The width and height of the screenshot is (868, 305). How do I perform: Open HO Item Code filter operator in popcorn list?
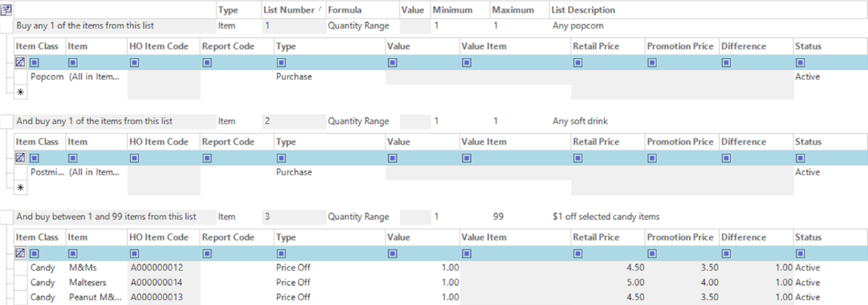point(134,62)
